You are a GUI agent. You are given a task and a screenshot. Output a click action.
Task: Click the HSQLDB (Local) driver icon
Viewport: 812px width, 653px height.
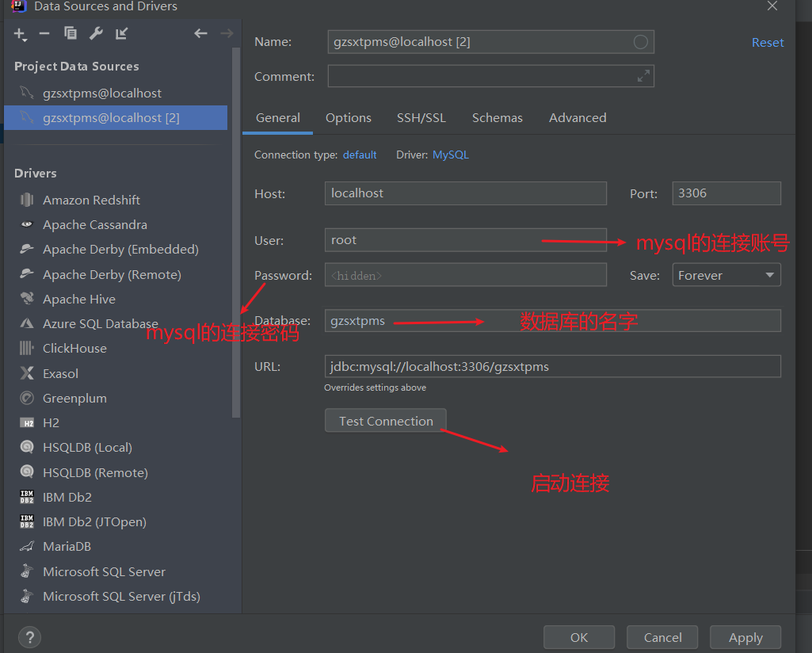(x=27, y=447)
